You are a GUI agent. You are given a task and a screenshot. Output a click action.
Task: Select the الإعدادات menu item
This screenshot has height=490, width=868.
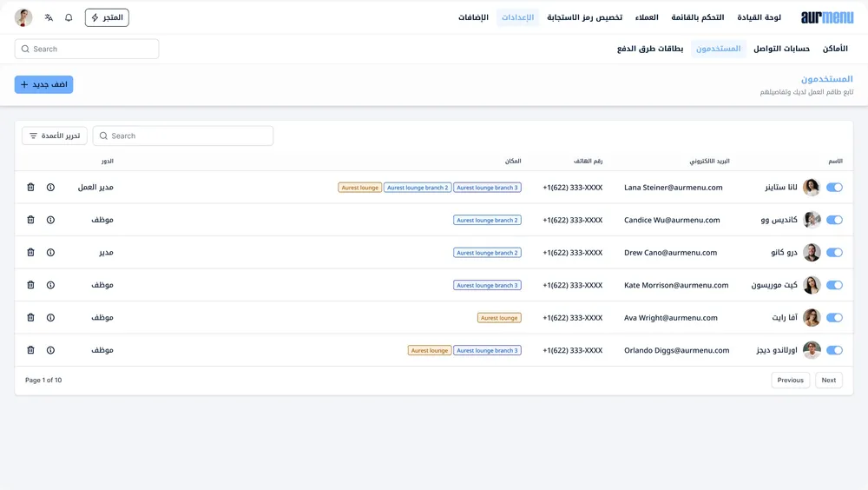click(517, 17)
